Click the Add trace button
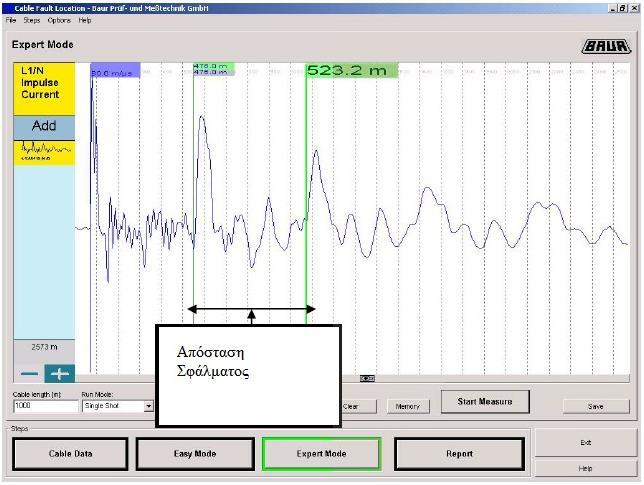Image resolution: width=644 pixels, height=485 pixels. (x=44, y=127)
